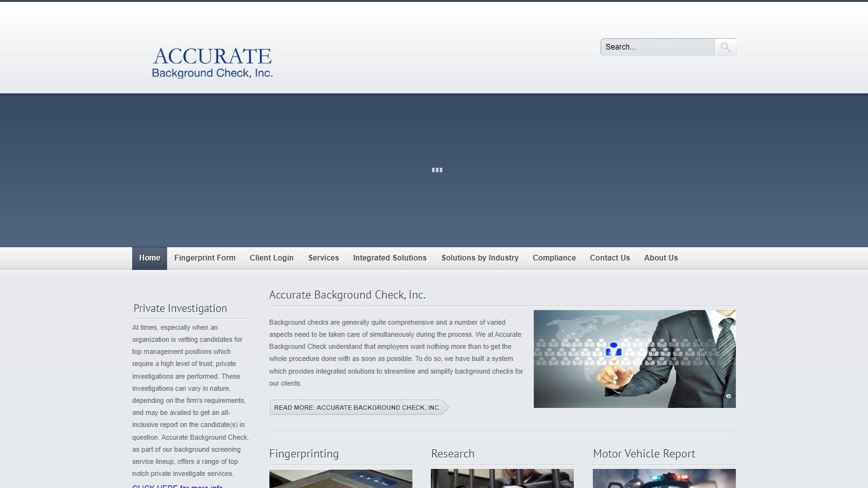Open the Solutions by Industry menu
The height and width of the screenshot is (488, 868).
(x=480, y=258)
